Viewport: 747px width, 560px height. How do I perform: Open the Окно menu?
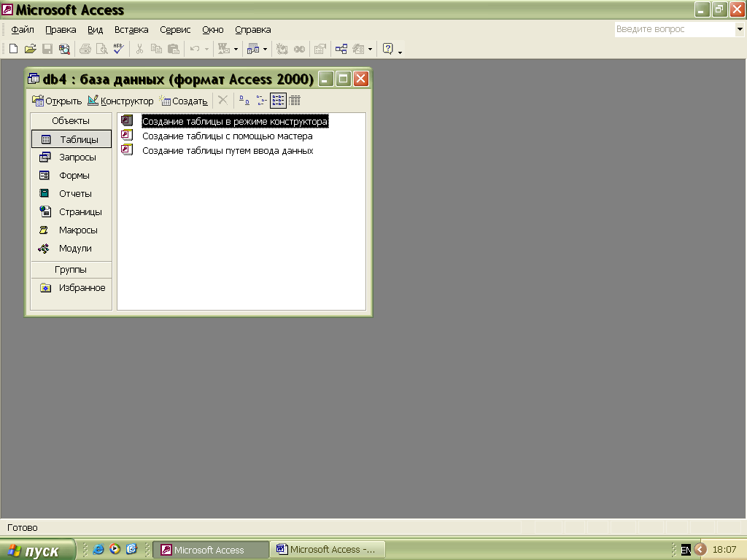(213, 29)
